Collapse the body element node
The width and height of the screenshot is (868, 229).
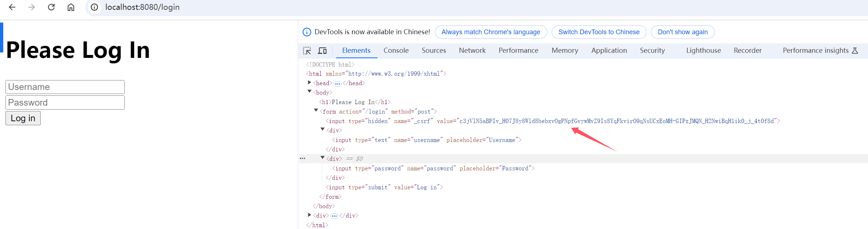[309, 92]
